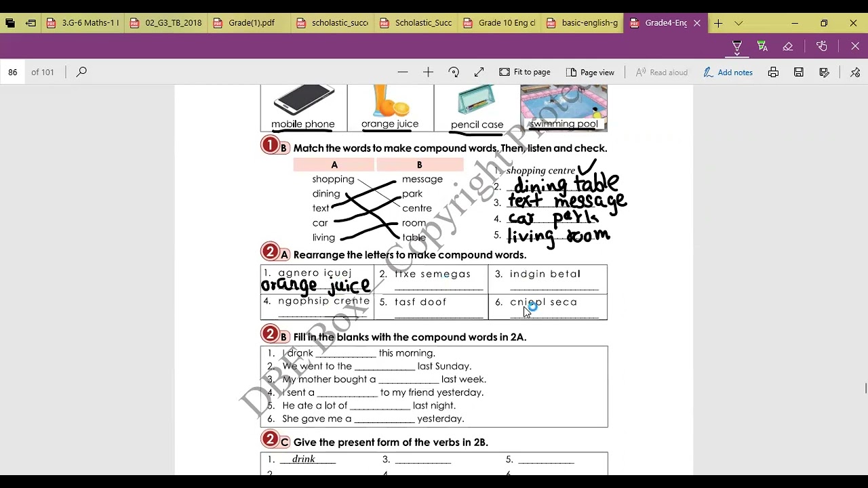Click the mobile phone picture

pos(304,100)
